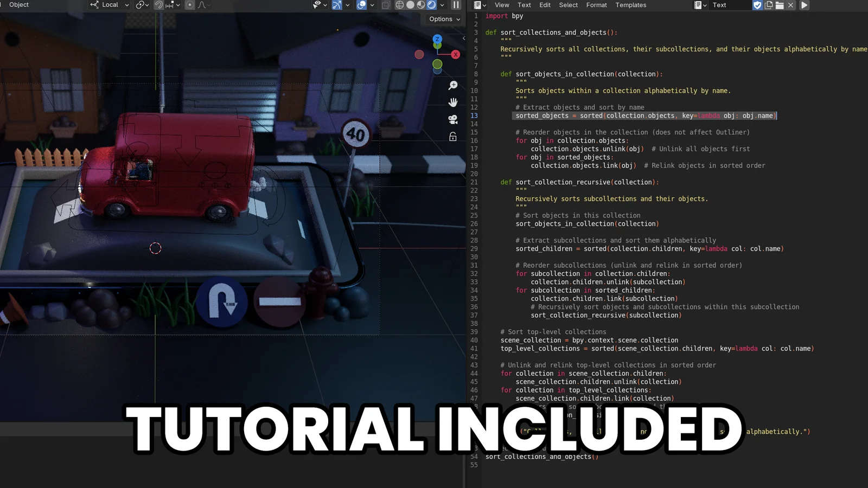This screenshot has width=868, height=488.
Task: Click the New Text button in the editor header
Action: [x=769, y=5]
